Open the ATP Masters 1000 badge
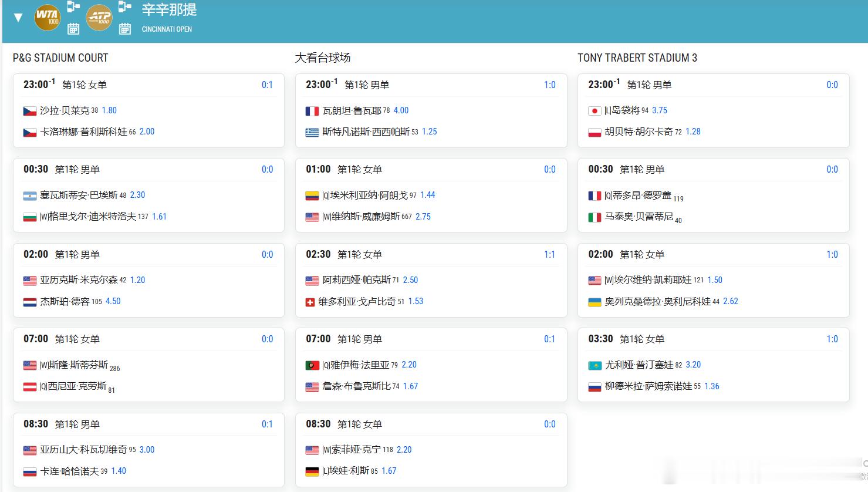This screenshot has height=492, width=868. 99,17
